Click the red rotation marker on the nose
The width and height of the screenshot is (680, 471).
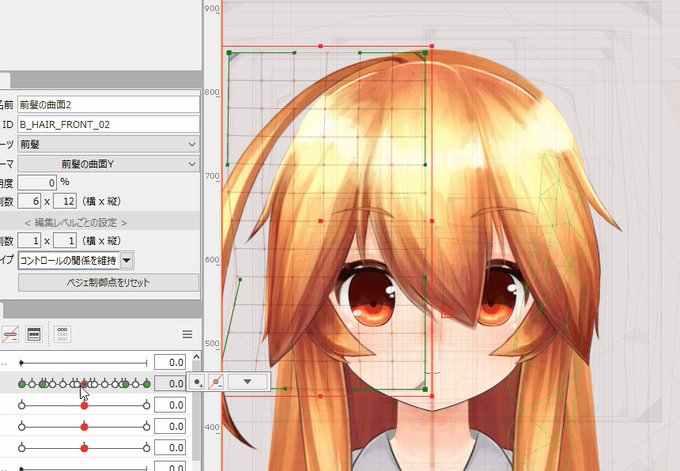[446, 311]
